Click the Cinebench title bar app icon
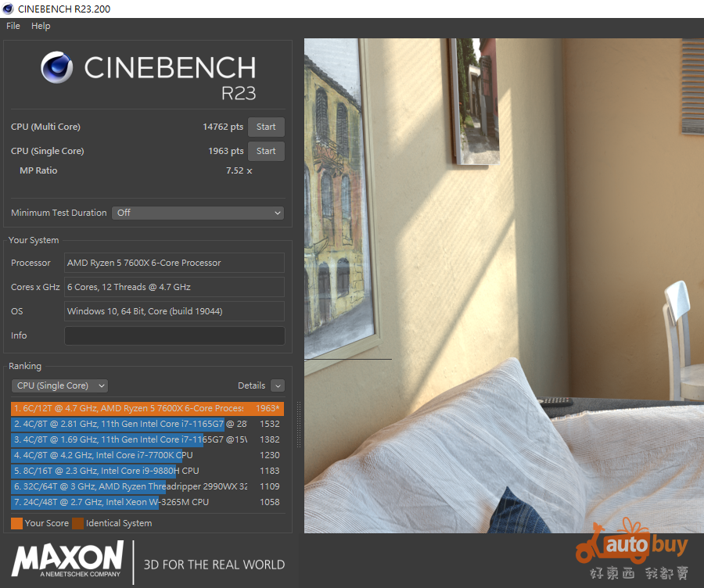The width and height of the screenshot is (704, 588). [x=8, y=9]
